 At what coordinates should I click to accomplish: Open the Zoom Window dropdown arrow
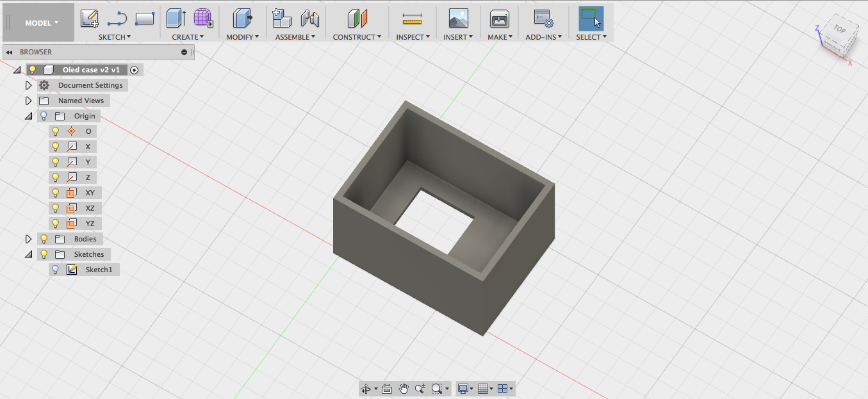coord(446,389)
